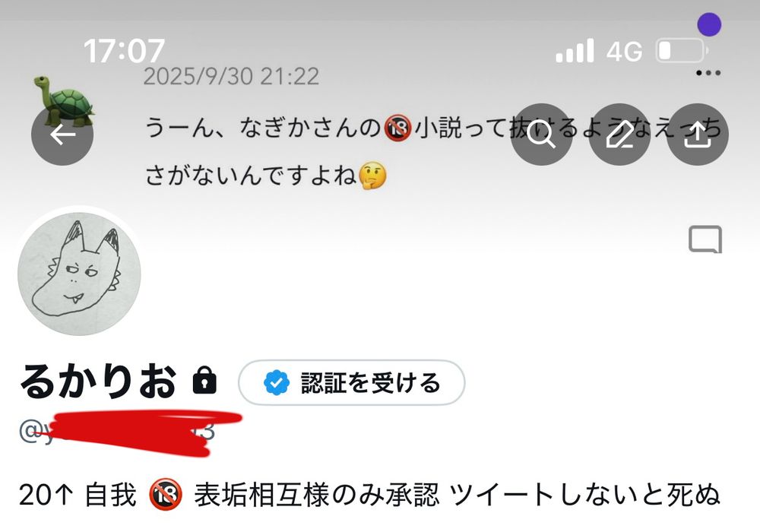760x532 pixels.
Task: Tap the turtle avatar image
Action: (64, 100)
